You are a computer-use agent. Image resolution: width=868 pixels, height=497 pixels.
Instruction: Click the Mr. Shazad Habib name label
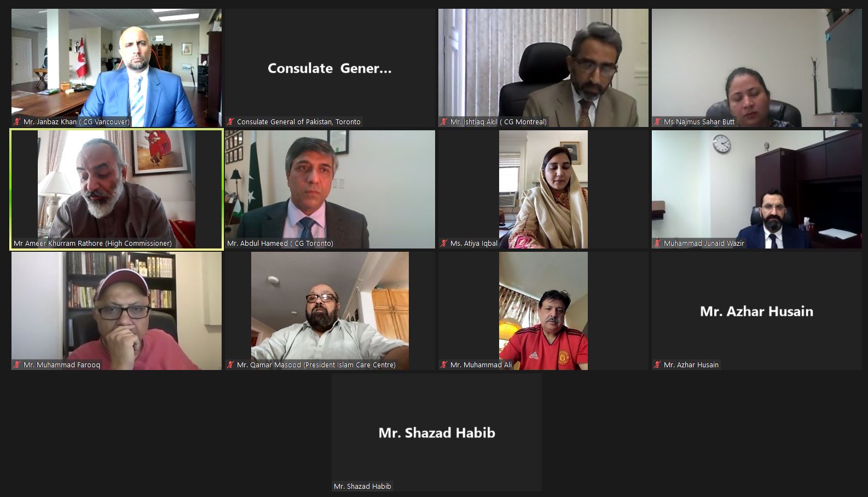[x=362, y=487]
